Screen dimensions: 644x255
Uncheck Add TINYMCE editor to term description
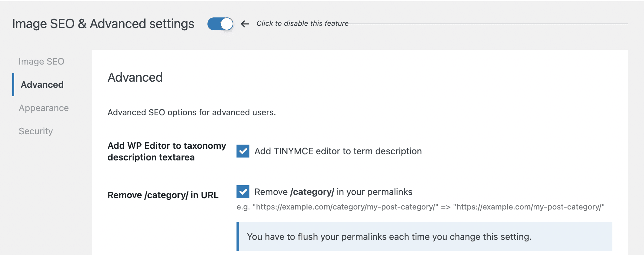click(243, 151)
